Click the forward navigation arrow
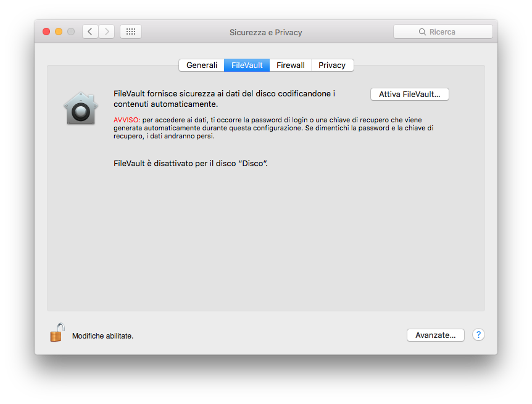The height and width of the screenshot is (404, 532). [x=107, y=32]
